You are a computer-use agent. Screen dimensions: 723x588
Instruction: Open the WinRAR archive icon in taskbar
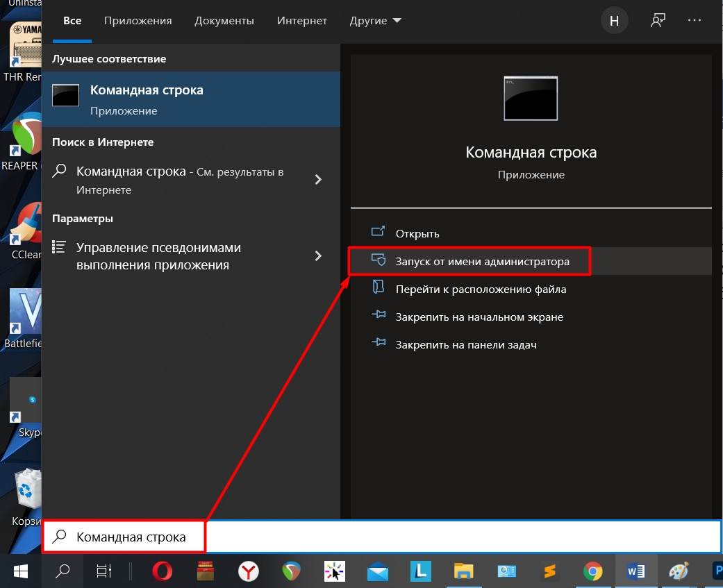coord(205,571)
